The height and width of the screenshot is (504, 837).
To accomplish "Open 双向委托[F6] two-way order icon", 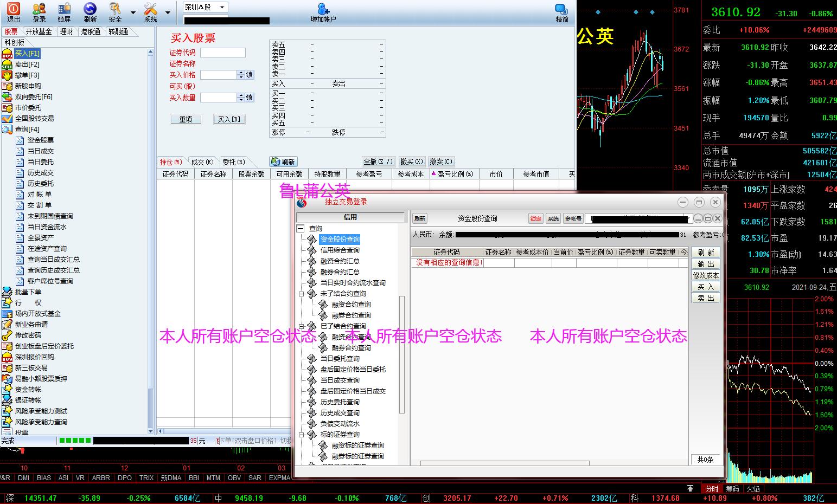I will [7, 97].
